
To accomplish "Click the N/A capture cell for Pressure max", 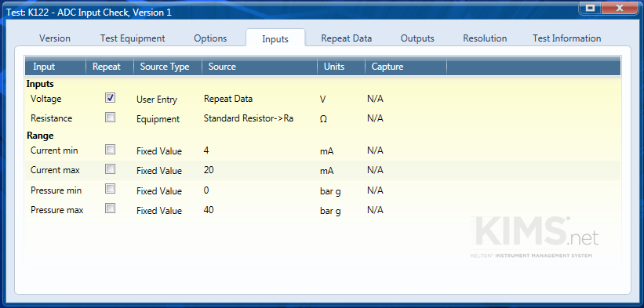I will [375, 210].
